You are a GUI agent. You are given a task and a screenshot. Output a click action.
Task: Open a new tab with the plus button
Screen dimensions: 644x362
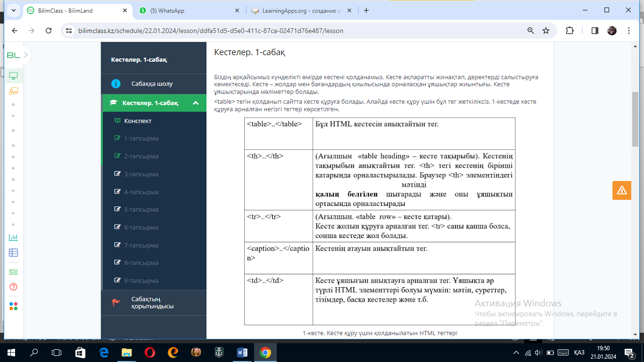[366, 10]
